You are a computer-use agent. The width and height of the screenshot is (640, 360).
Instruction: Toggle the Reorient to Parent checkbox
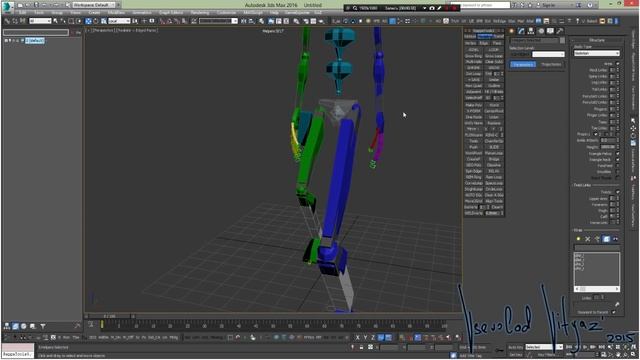click(613, 312)
